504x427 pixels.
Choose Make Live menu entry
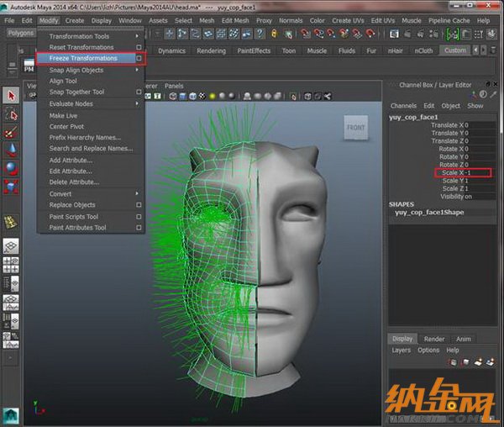click(x=63, y=115)
